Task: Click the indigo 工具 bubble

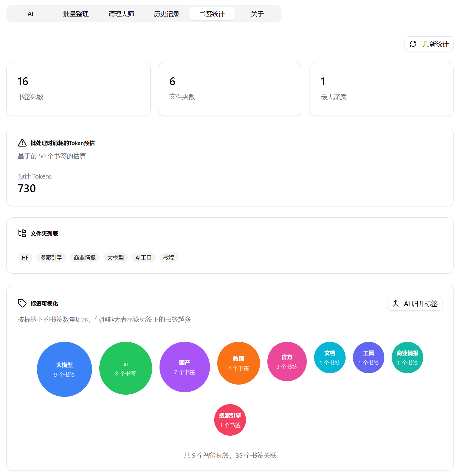Action: click(369, 357)
